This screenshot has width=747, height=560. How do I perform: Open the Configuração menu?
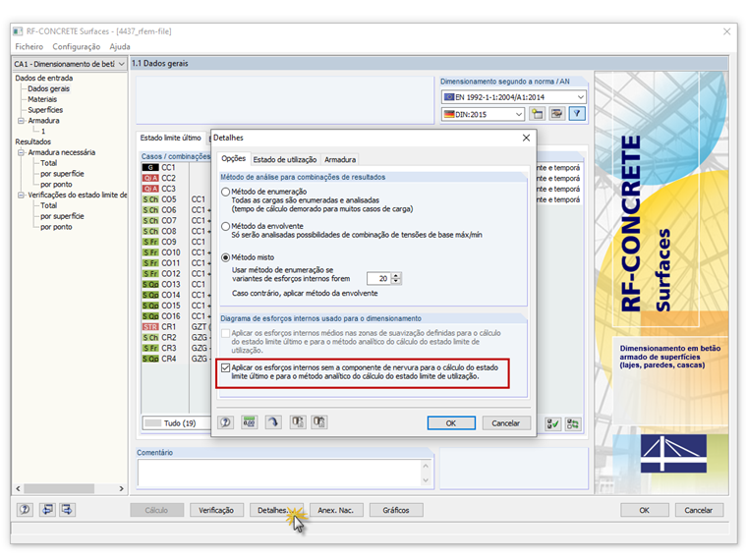click(x=77, y=47)
